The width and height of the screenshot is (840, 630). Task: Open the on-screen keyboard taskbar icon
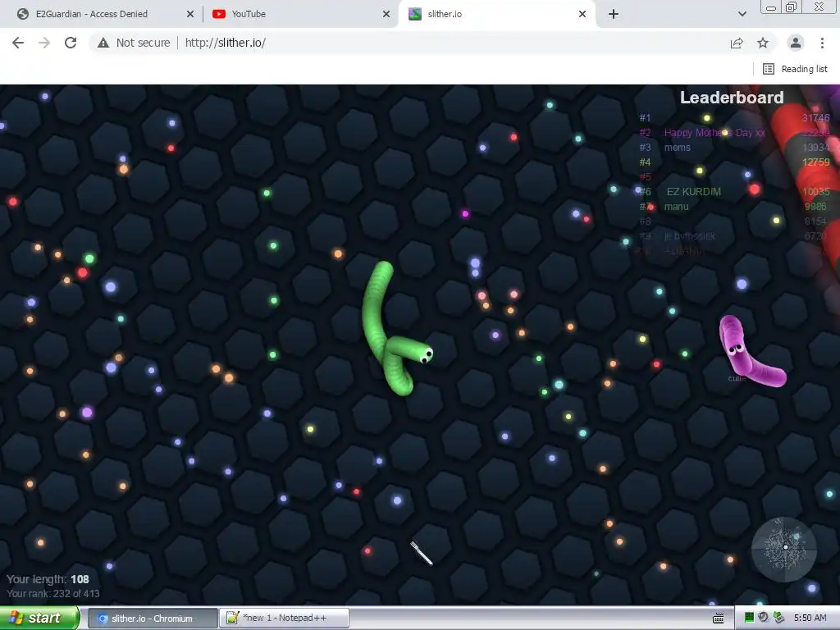(x=719, y=619)
